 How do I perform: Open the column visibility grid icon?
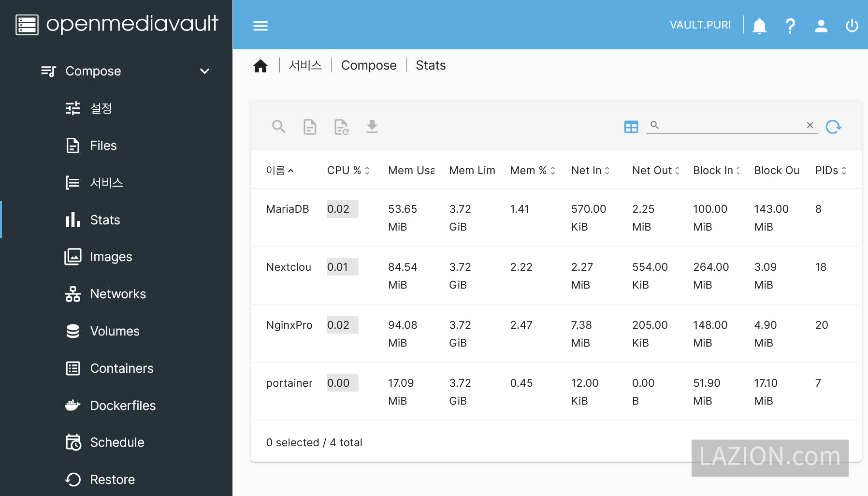coord(631,127)
